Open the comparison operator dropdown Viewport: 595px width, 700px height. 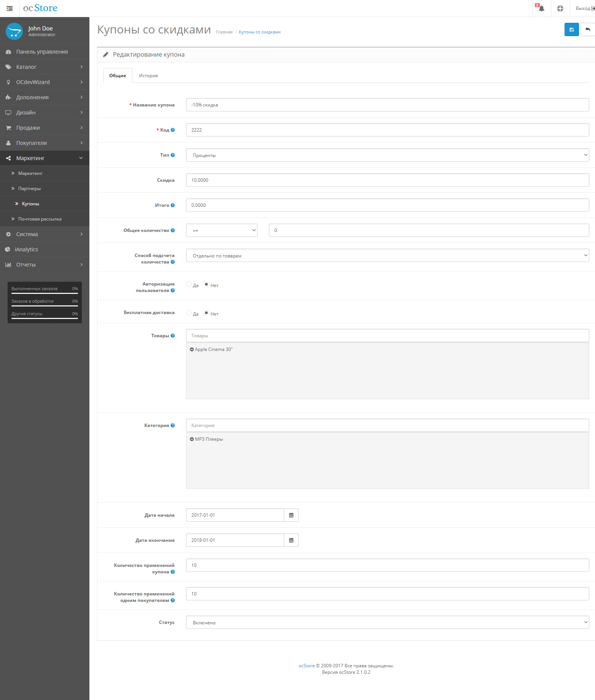click(x=221, y=230)
